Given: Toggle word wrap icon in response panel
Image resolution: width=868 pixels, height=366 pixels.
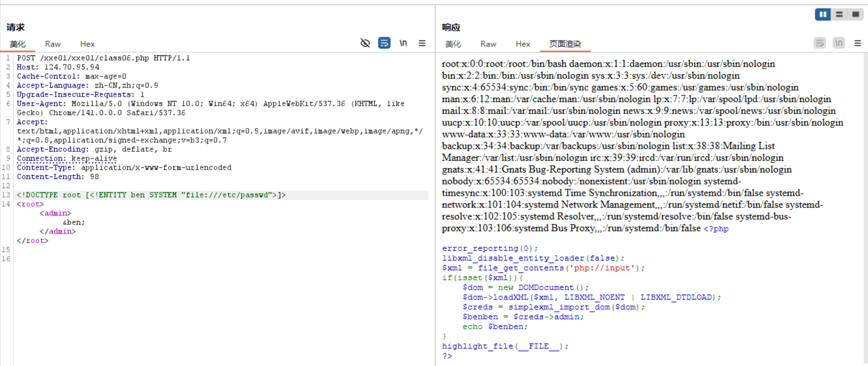Looking at the screenshot, I should [x=820, y=43].
